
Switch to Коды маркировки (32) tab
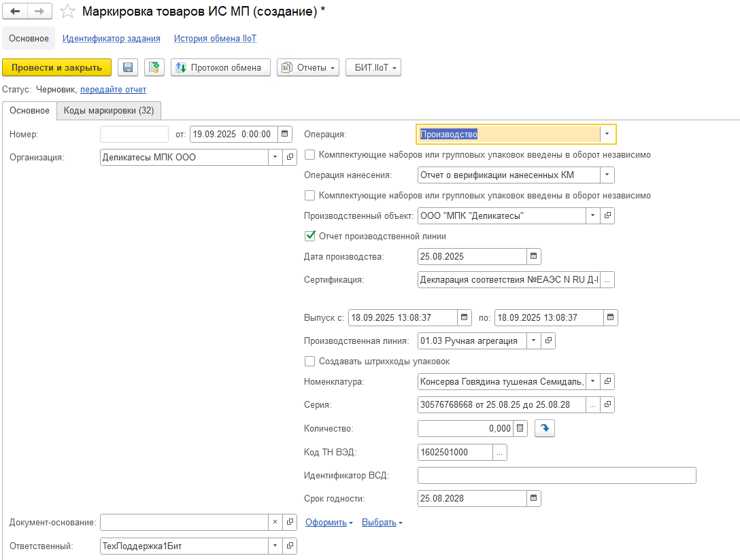click(109, 111)
